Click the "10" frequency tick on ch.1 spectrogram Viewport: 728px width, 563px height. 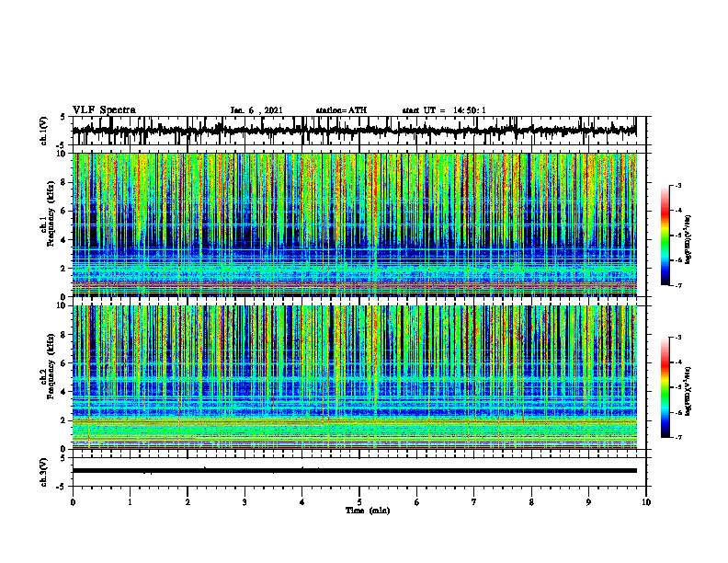point(62,154)
